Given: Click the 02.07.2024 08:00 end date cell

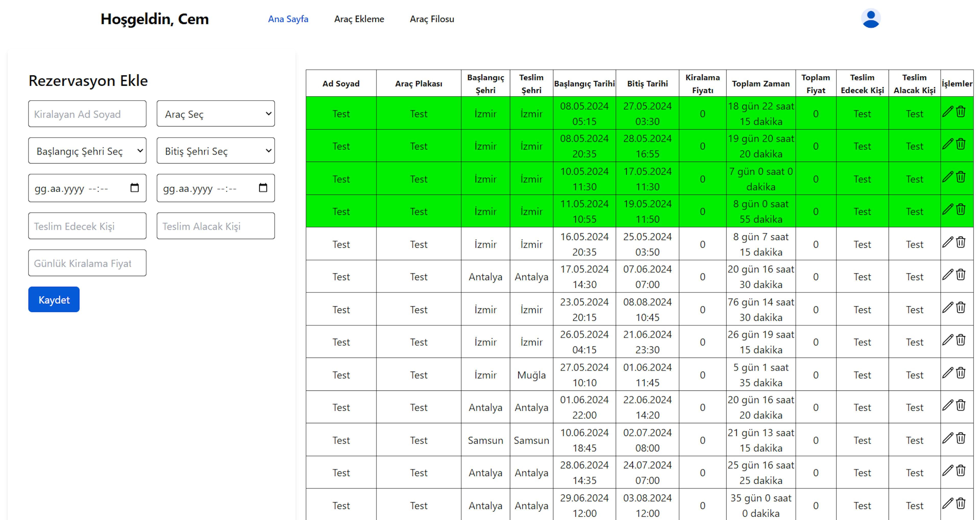Looking at the screenshot, I should (647, 440).
